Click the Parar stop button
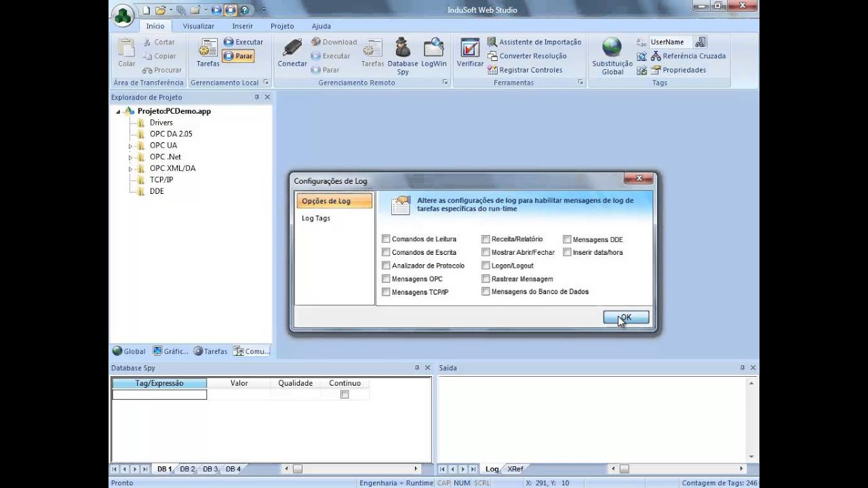Image resolution: width=868 pixels, height=488 pixels. (x=239, y=56)
